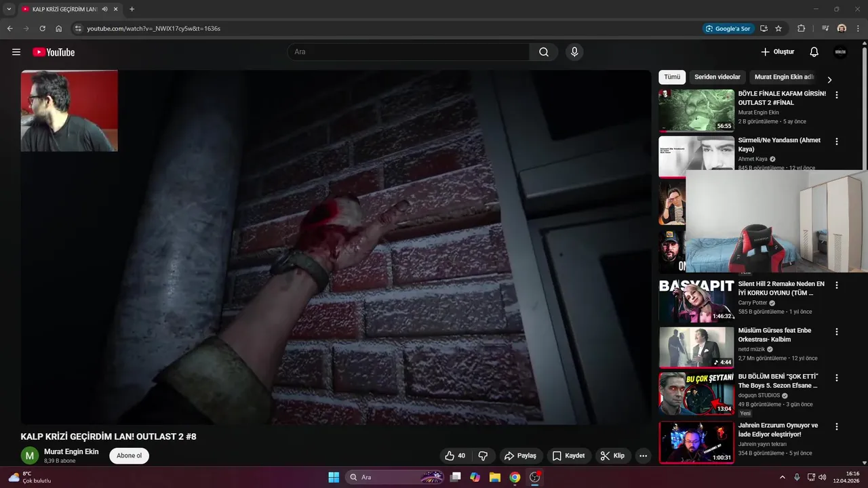Open OUTLAST 2 #FİNAL video thumbnail
Viewport: 868px width, 488px height.
[x=696, y=110]
